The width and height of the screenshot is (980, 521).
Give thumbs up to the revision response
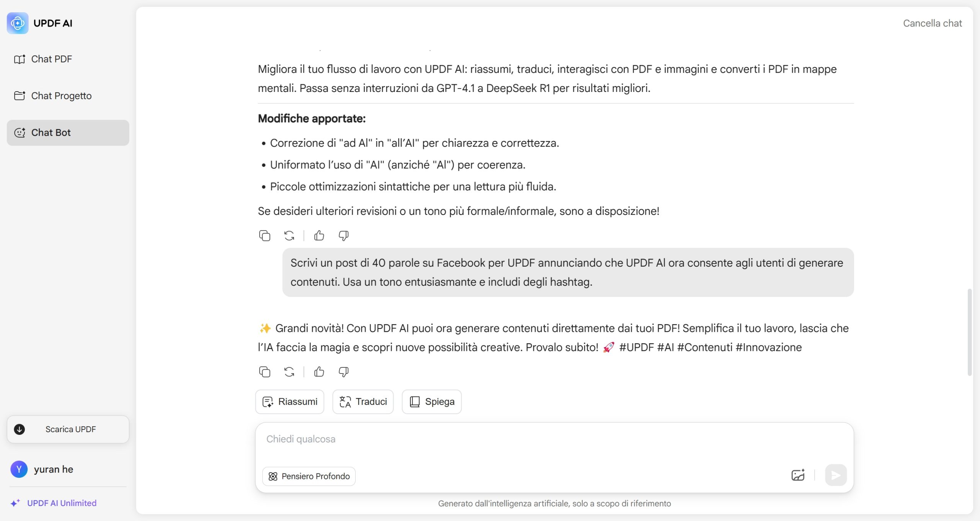(x=319, y=235)
